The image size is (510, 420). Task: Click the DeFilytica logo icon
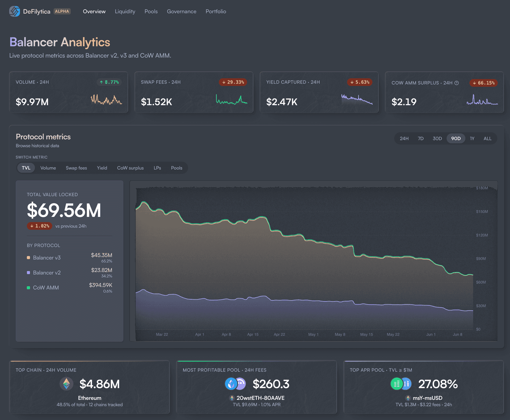click(15, 11)
